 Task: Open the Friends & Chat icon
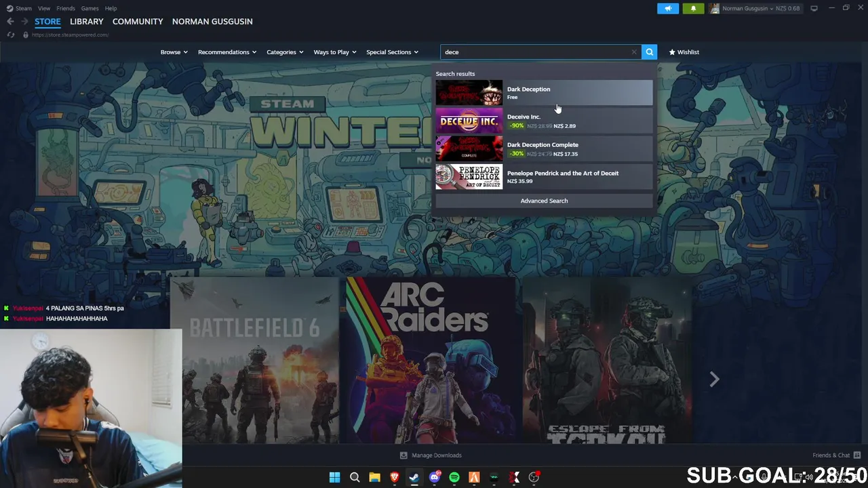click(x=857, y=455)
